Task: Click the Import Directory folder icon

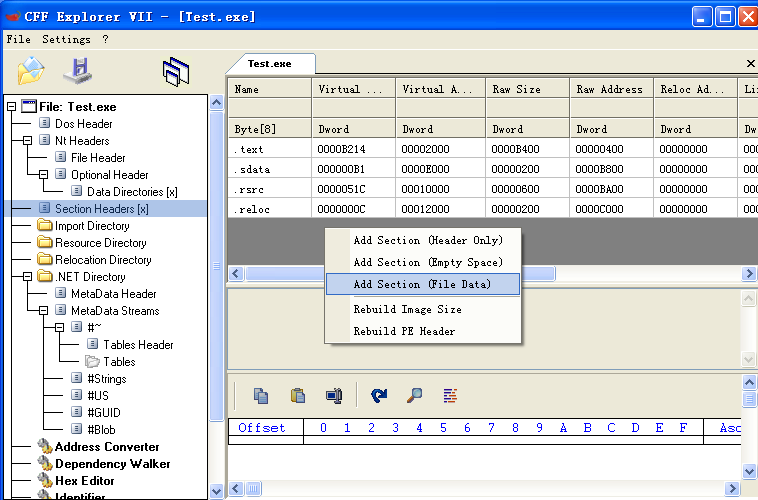Action: tap(44, 225)
